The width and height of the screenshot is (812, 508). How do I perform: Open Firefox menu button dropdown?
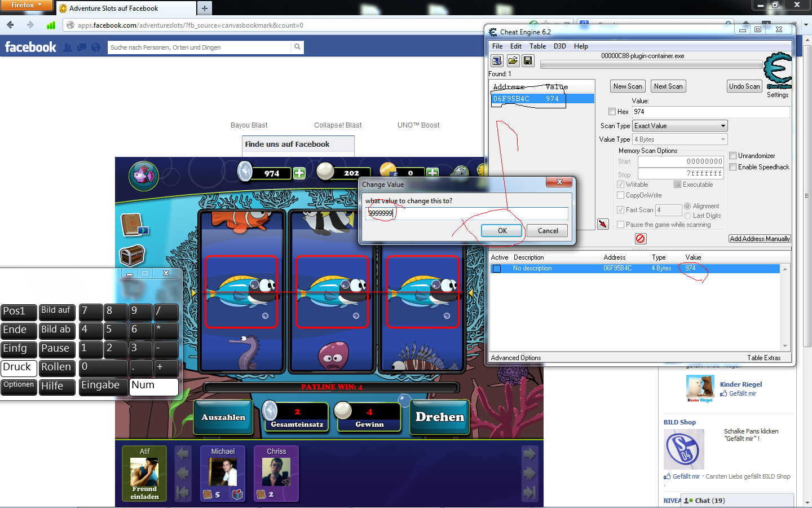coord(26,5)
